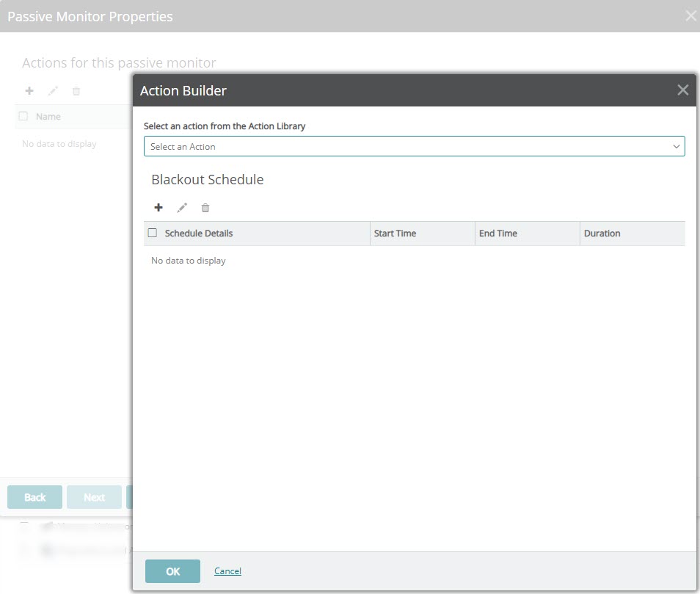Confirm with the OK button
The height and width of the screenshot is (594, 700).
[x=172, y=571]
